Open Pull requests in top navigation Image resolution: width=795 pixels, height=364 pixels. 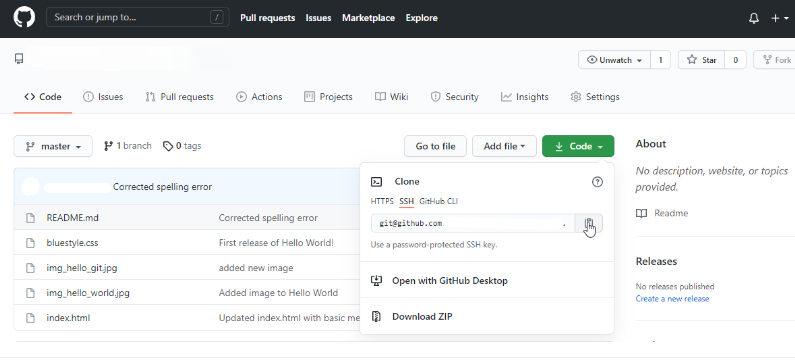[268, 18]
